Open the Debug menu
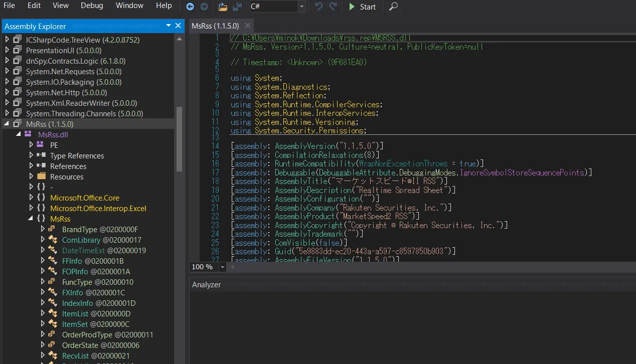 [x=92, y=6]
